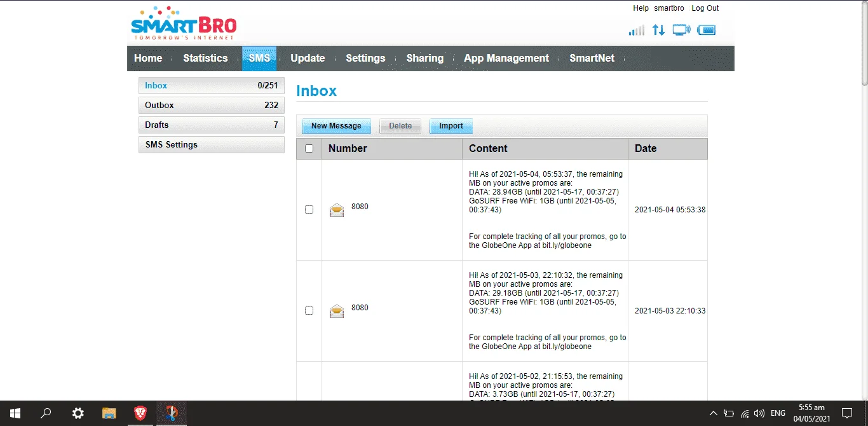This screenshot has height=426, width=868.
Task: Click the battery status icon
Action: pyautogui.click(x=707, y=30)
